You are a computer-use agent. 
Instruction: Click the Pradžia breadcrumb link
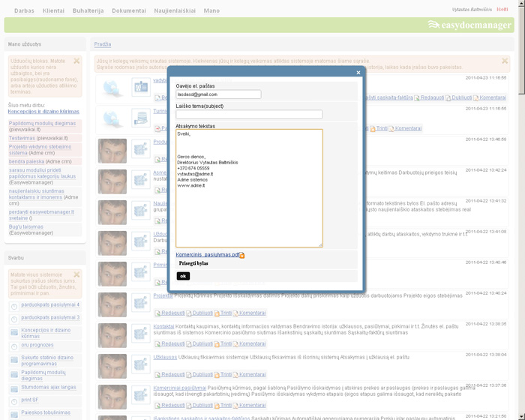coord(103,44)
